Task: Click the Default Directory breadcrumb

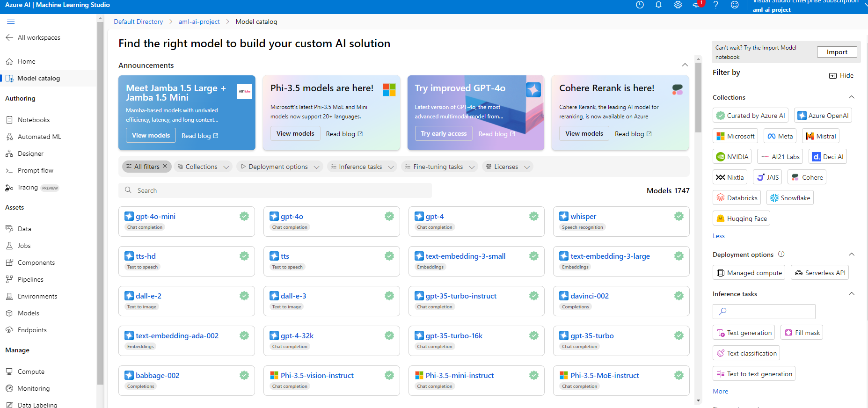Action: (x=139, y=22)
